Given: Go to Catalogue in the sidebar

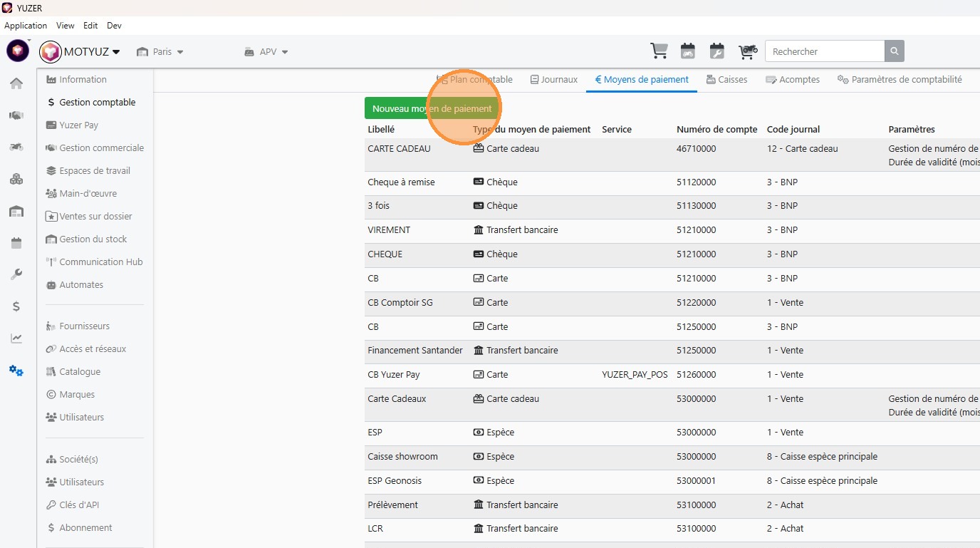Looking at the screenshot, I should coord(73,372).
